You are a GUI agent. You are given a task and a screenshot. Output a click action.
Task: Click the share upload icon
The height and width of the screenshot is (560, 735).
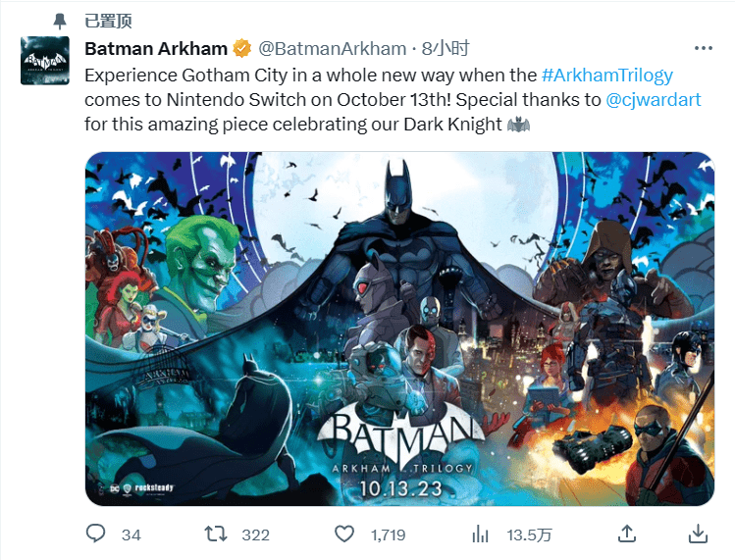(x=626, y=534)
